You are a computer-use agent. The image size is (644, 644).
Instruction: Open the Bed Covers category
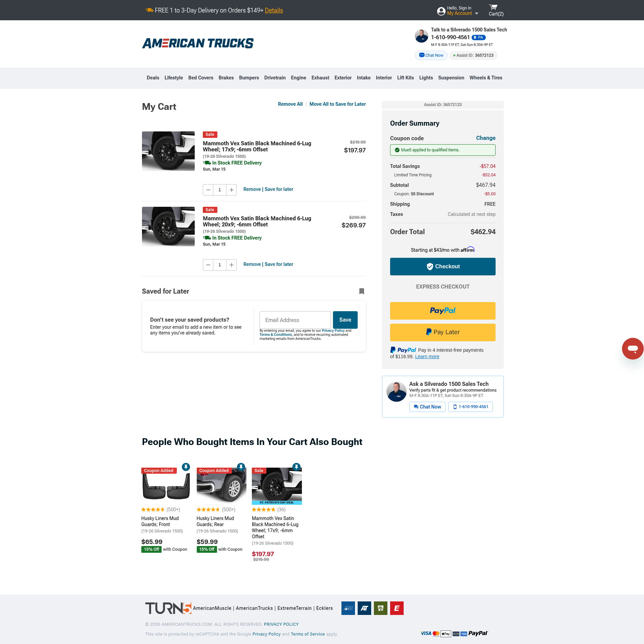coord(200,78)
